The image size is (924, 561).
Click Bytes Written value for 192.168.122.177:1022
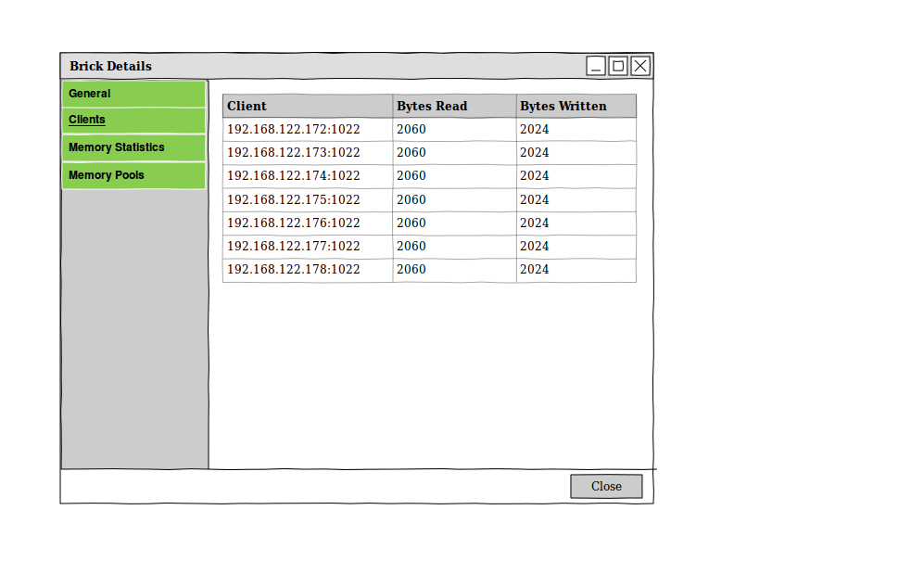pyautogui.click(x=535, y=247)
